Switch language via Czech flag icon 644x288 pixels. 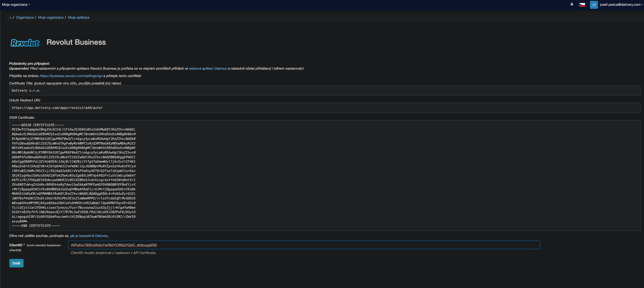[582, 5]
